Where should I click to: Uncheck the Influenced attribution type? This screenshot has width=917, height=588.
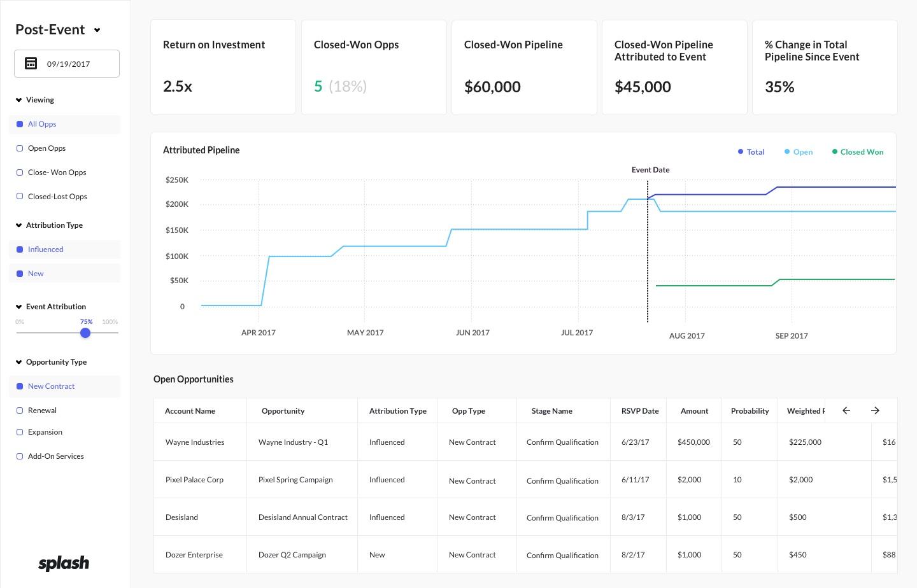pos(20,249)
